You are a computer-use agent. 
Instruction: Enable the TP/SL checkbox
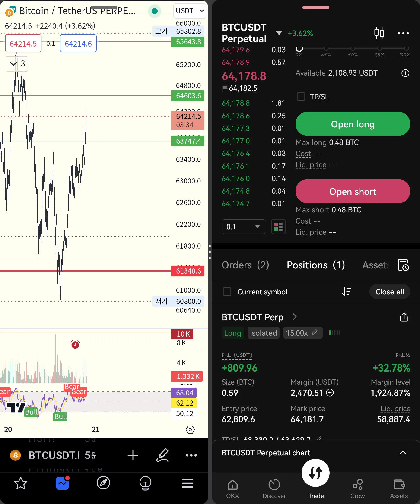301,97
